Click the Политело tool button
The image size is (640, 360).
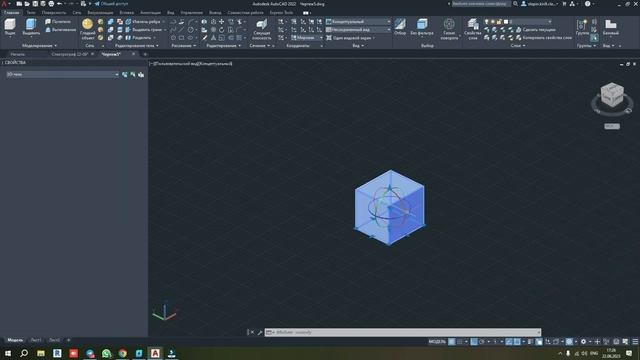coord(58,21)
